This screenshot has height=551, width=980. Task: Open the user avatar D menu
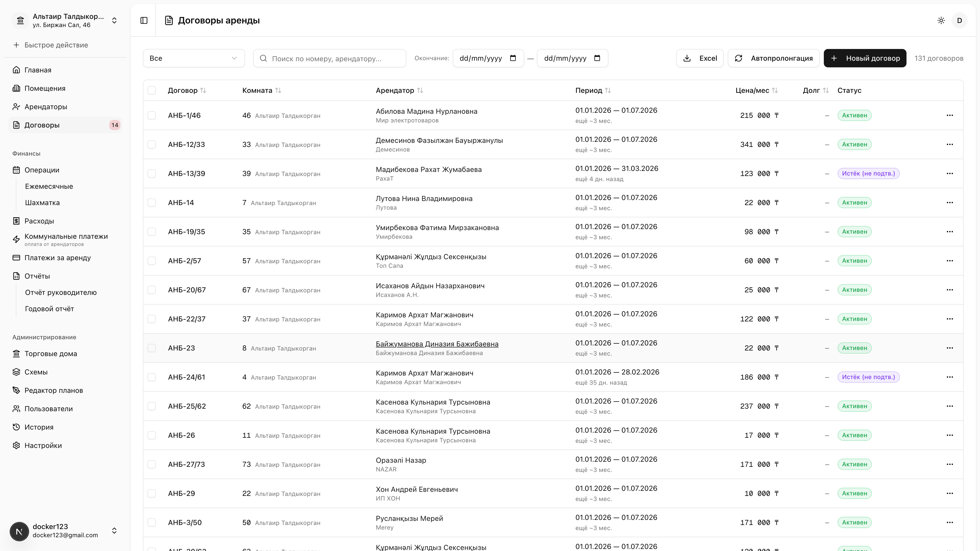point(959,20)
